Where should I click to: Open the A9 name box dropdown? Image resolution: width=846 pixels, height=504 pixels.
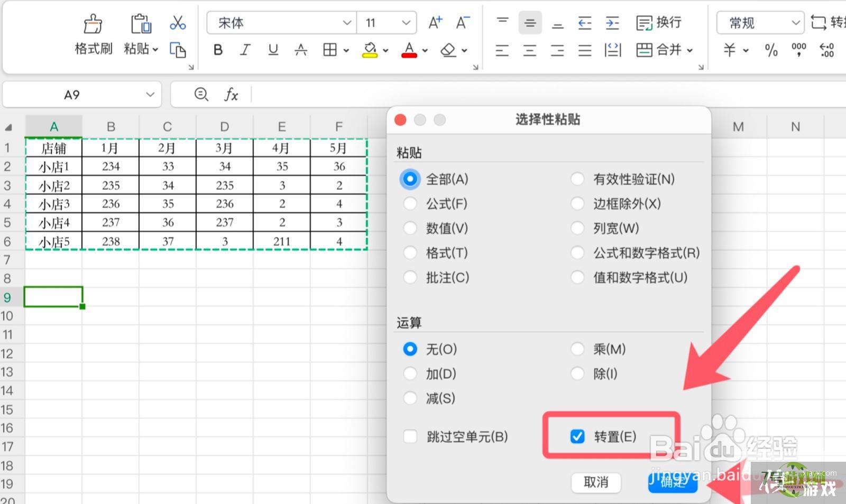coord(150,95)
